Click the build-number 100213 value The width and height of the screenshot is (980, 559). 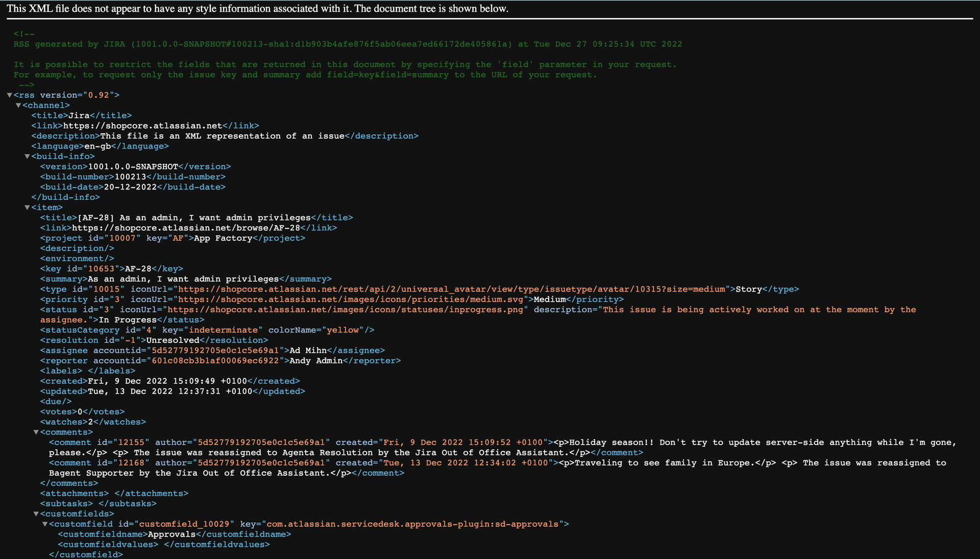click(x=130, y=177)
